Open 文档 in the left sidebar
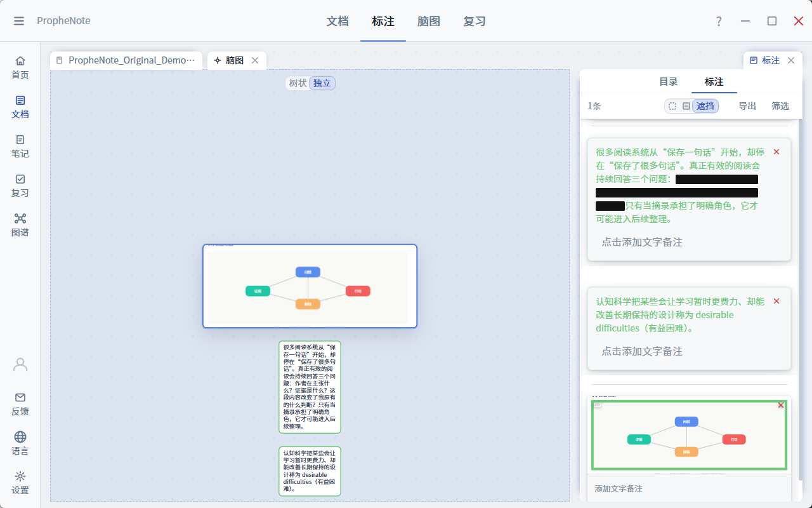The image size is (812, 508). 20,107
